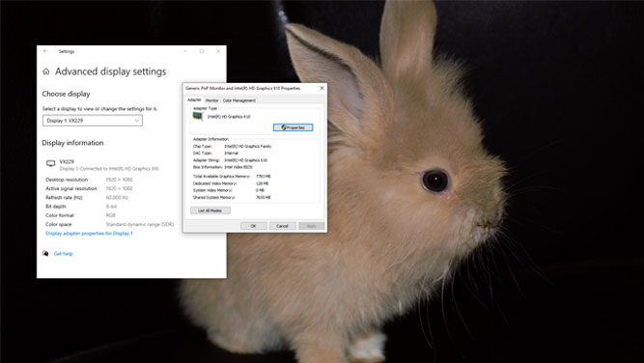Click the List All Modes button
Viewport: 644px width, 363px height.
click(x=210, y=210)
